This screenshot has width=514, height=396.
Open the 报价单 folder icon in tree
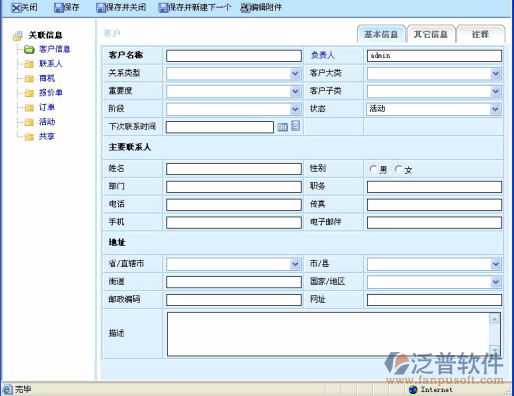[x=29, y=93]
